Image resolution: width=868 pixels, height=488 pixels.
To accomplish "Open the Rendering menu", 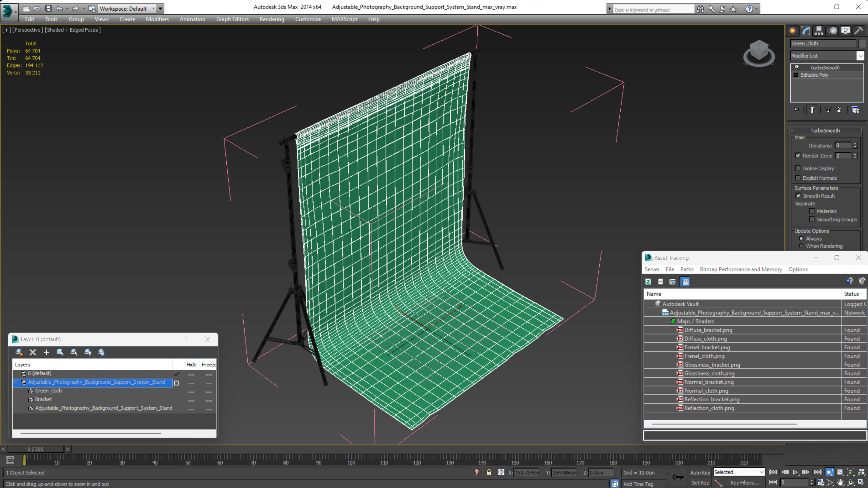I will 272,19.
